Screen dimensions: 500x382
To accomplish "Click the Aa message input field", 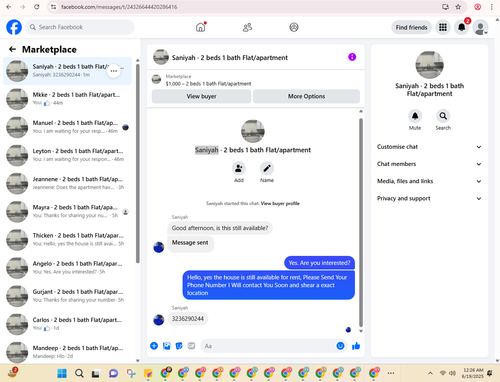I will pos(273,346).
